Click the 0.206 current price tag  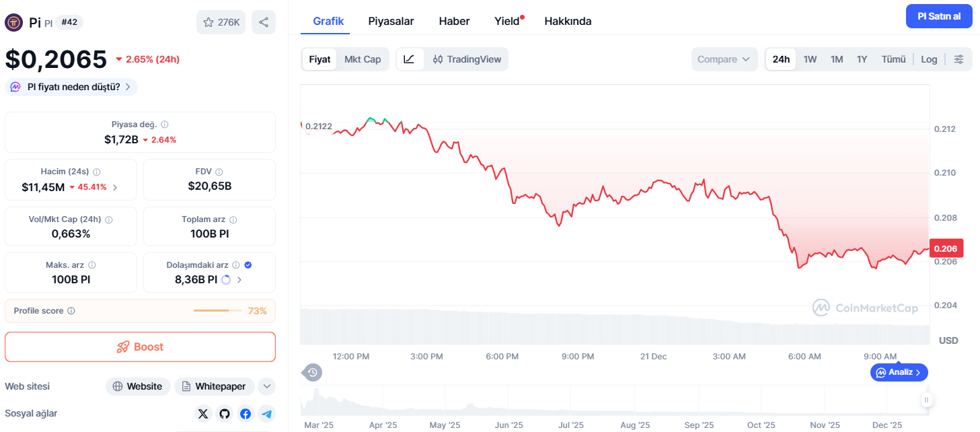click(946, 248)
